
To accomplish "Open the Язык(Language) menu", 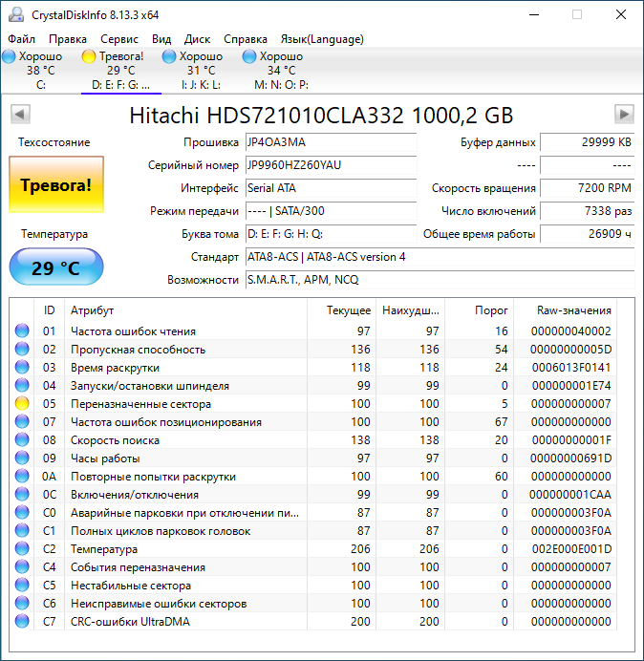I will 321,39.
